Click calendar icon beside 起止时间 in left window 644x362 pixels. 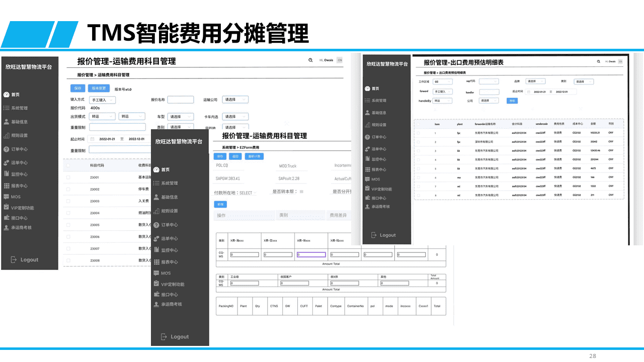[92, 139]
